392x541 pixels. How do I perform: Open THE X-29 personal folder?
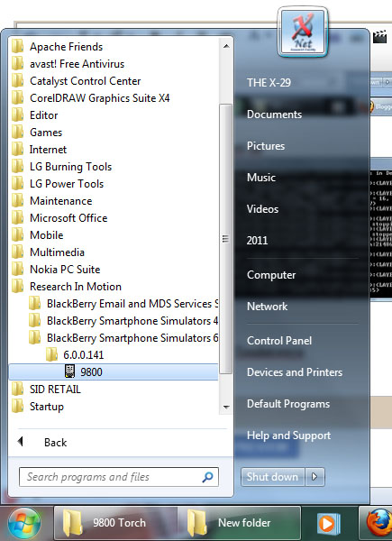[x=269, y=83]
